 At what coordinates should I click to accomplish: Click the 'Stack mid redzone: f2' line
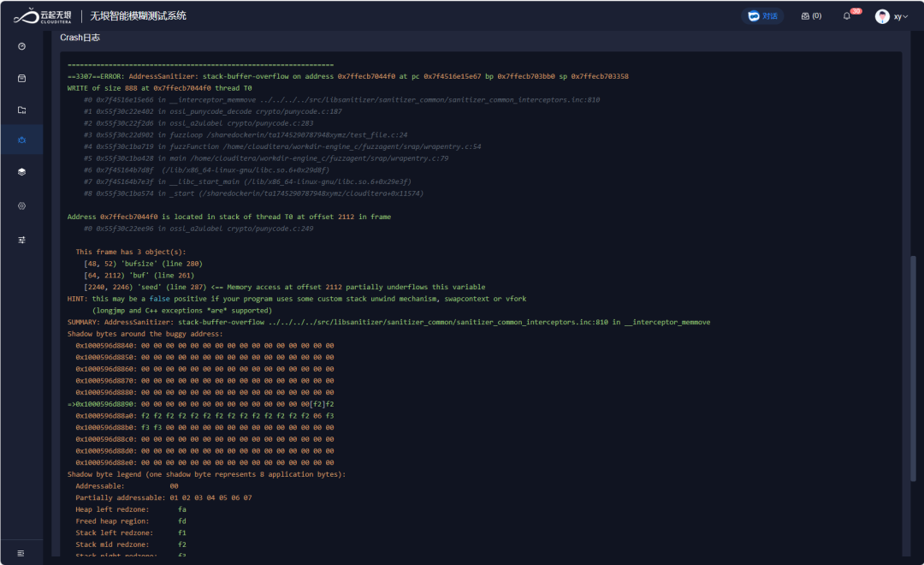[131, 544]
